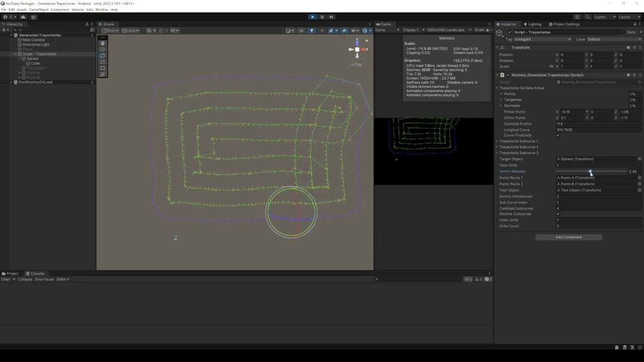Disable the Sistema_Generacion Trayectorias script checkbox

[x=508, y=75]
